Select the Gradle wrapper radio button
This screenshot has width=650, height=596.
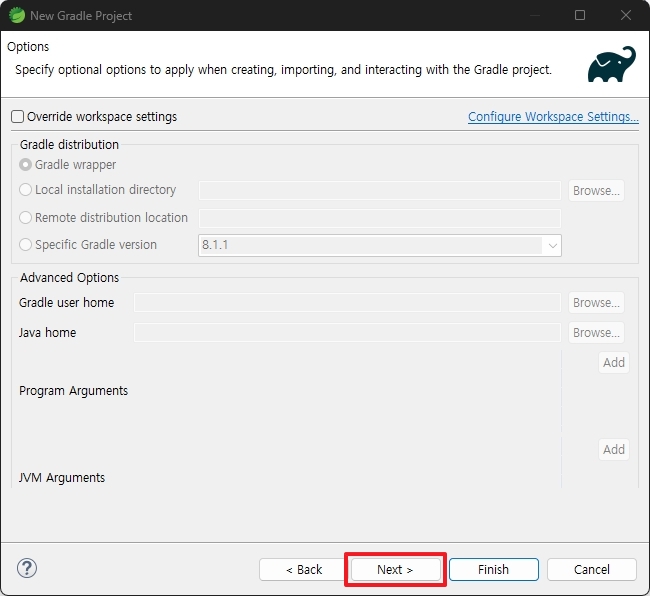click(x=25, y=165)
